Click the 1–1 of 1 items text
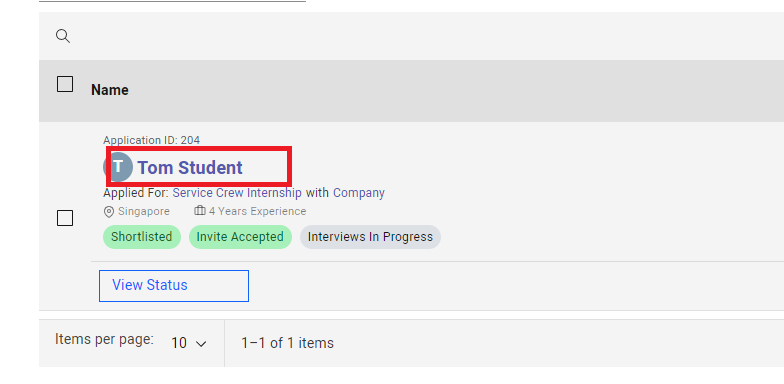This screenshot has width=784, height=384. point(288,343)
